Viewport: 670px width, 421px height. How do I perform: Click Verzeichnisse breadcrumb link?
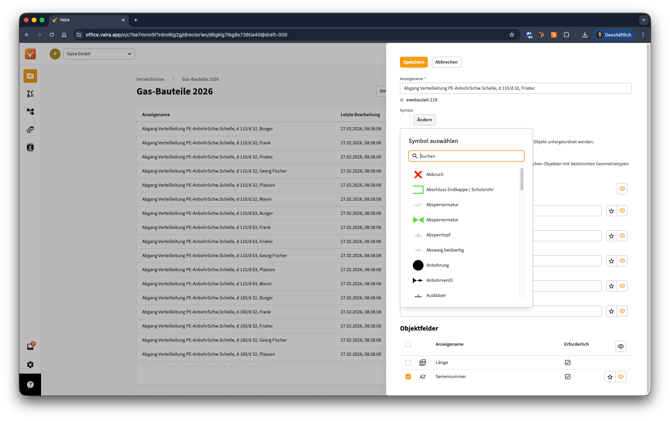coord(152,78)
